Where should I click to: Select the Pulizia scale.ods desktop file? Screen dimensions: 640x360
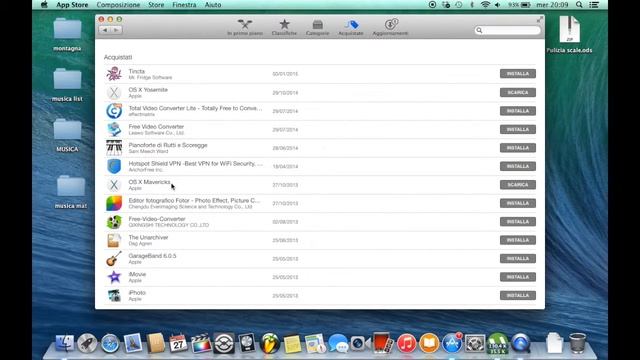click(569, 34)
